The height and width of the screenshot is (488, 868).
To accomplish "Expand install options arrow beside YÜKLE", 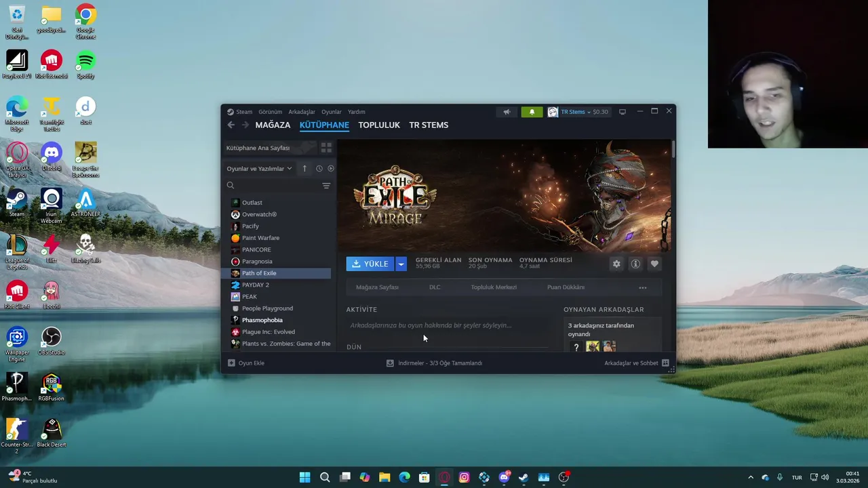I will [x=401, y=264].
